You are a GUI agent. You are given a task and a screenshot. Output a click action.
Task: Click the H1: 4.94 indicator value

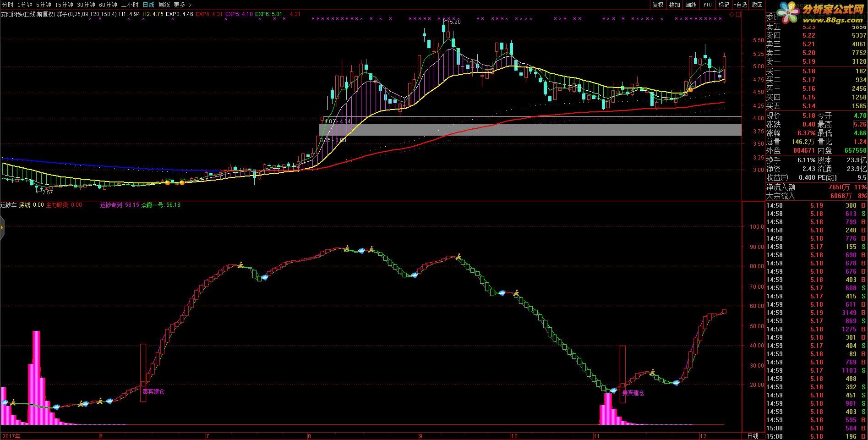point(130,14)
